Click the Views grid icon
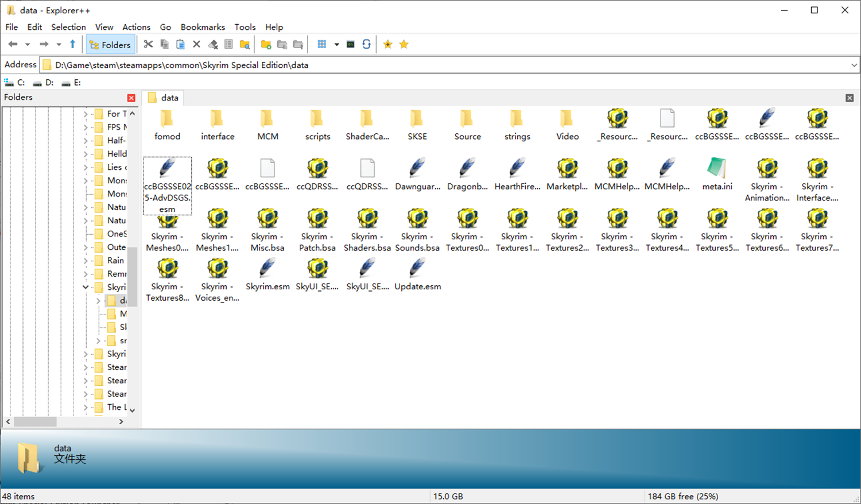 pos(322,44)
